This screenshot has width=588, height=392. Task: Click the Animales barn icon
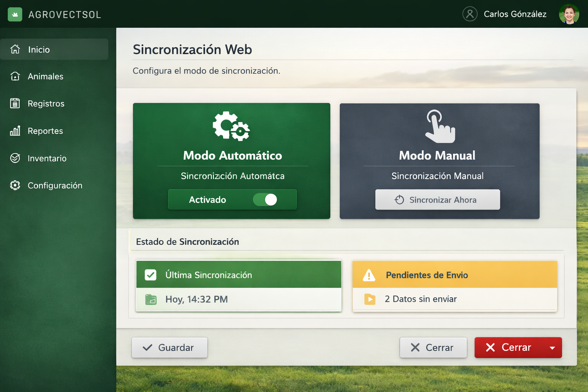(15, 76)
